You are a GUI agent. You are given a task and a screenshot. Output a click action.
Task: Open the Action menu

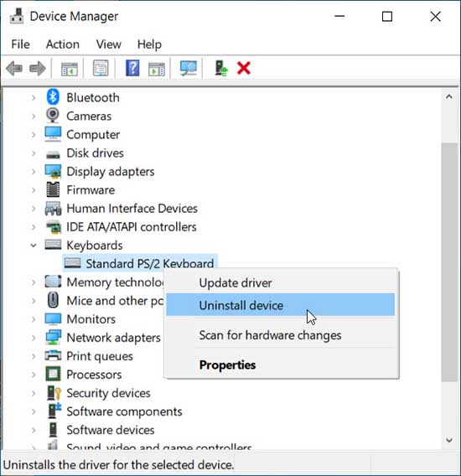(x=63, y=44)
